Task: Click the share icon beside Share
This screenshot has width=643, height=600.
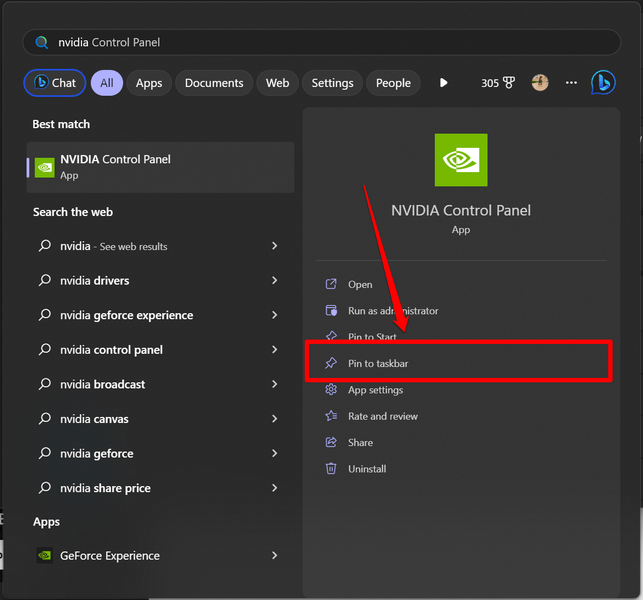Action: point(331,442)
